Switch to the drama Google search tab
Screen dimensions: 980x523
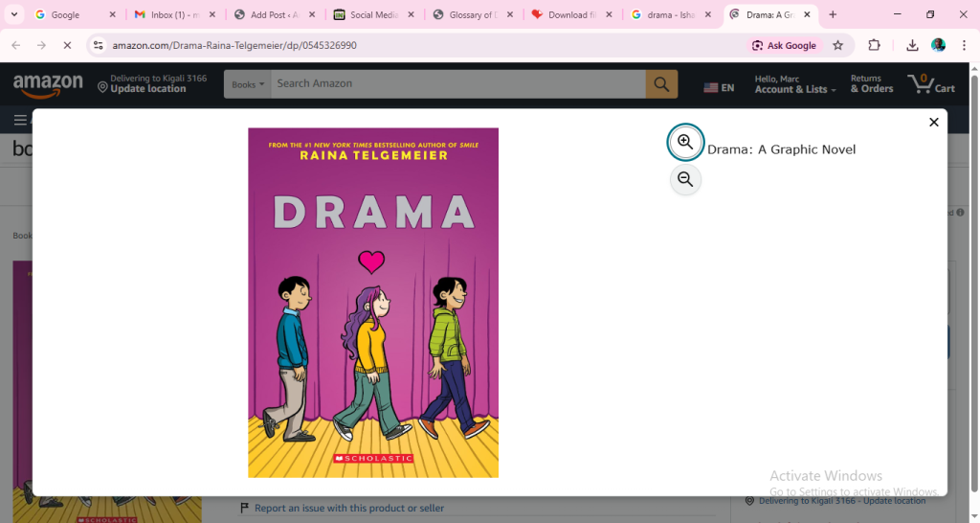point(669,14)
